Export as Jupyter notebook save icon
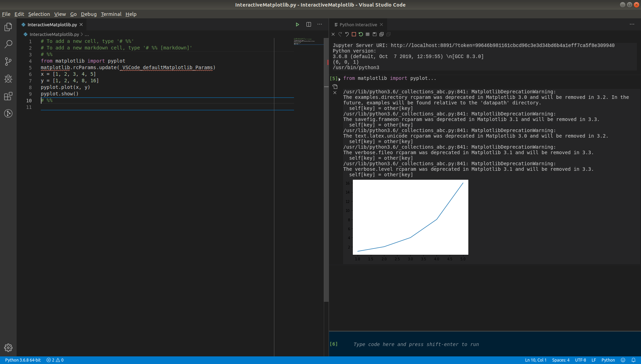The image size is (641, 364). (375, 34)
